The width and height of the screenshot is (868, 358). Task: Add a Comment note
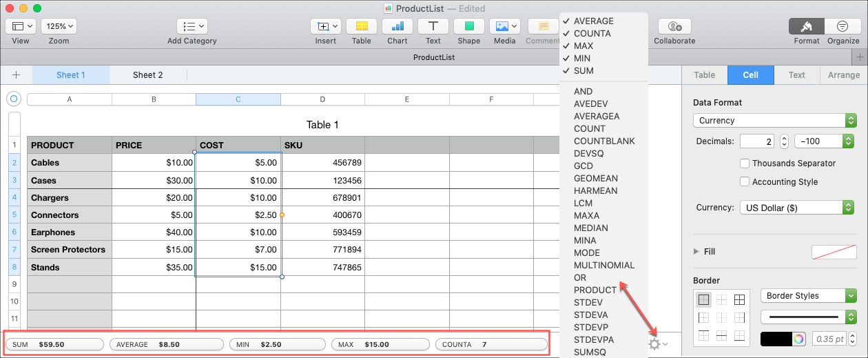pyautogui.click(x=544, y=26)
